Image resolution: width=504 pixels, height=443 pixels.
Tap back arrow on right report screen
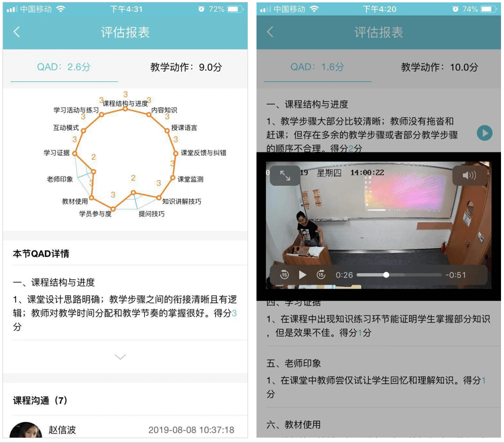(x=270, y=32)
